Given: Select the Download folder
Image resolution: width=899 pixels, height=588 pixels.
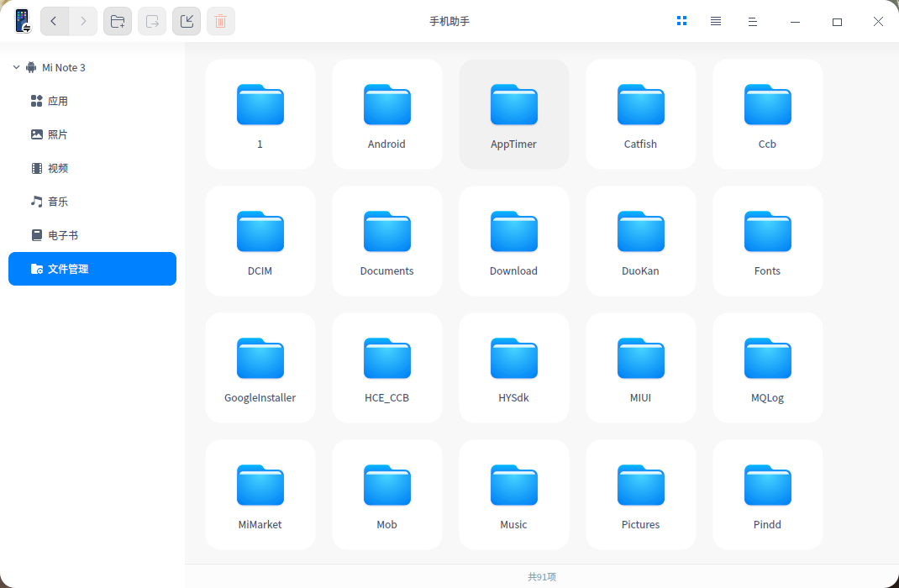Looking at the screenshot, I should 514,241.
